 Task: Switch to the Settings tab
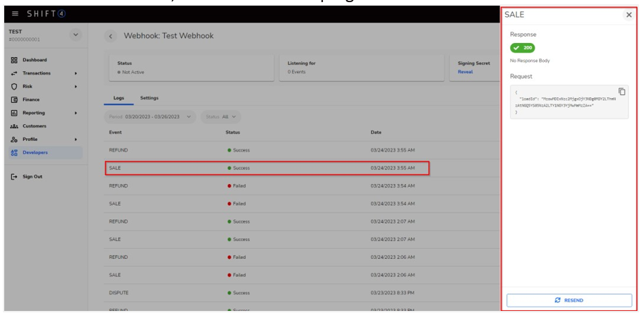click(x=149, y=98)
